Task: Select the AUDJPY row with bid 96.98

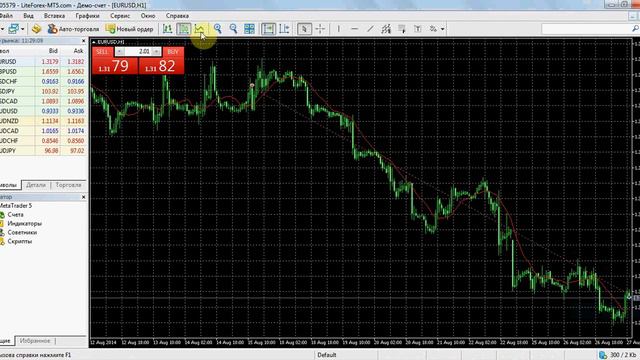Action: click(x=43, y=151)
